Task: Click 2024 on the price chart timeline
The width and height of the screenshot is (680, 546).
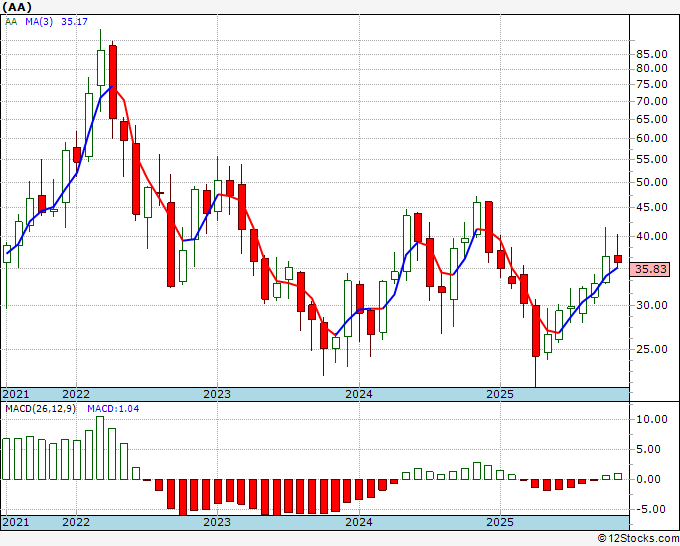Action: 359,394
